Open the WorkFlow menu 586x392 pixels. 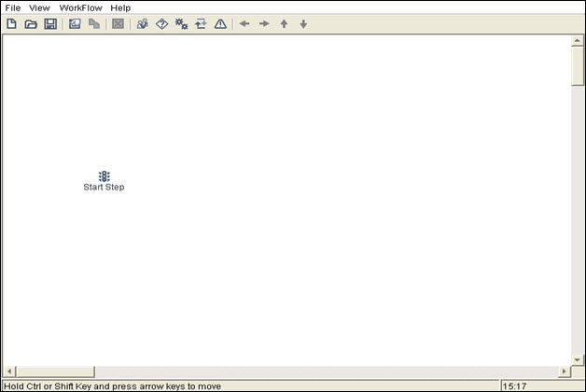[81, 7]
